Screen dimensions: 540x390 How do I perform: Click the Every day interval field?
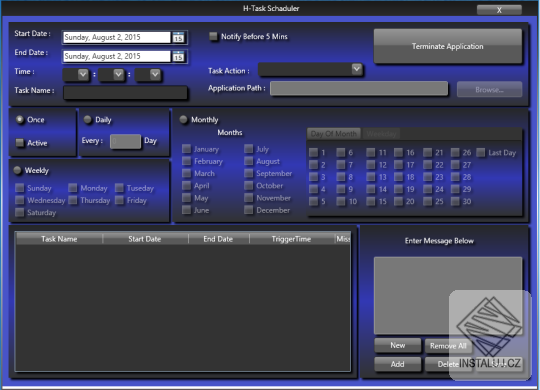125,141
